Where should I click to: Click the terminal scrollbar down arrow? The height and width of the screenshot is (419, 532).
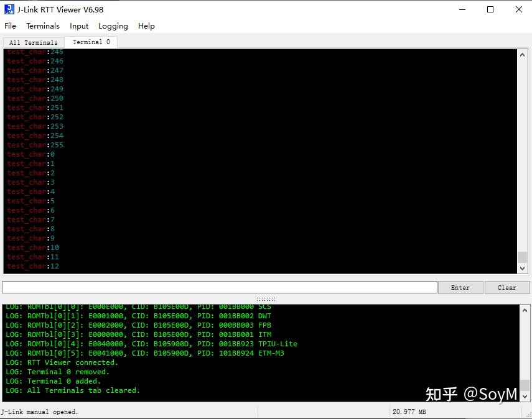click(x=523, y=269)
